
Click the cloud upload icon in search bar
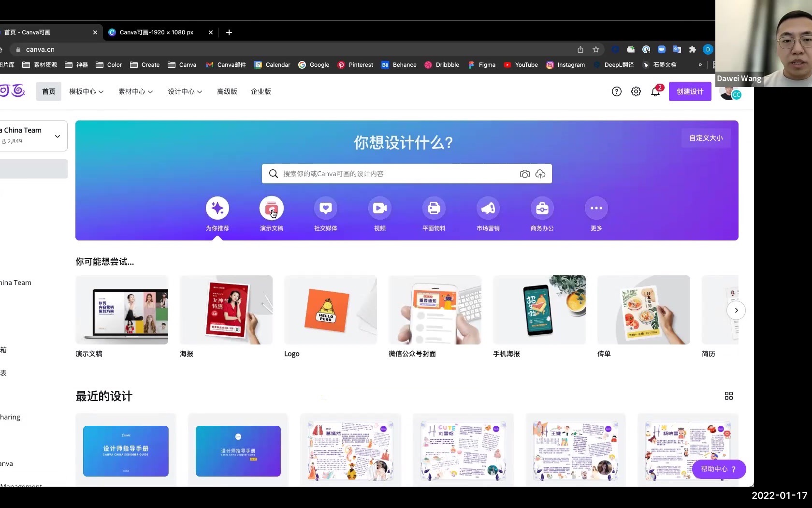pyautogui.click(x=540, y=174)
